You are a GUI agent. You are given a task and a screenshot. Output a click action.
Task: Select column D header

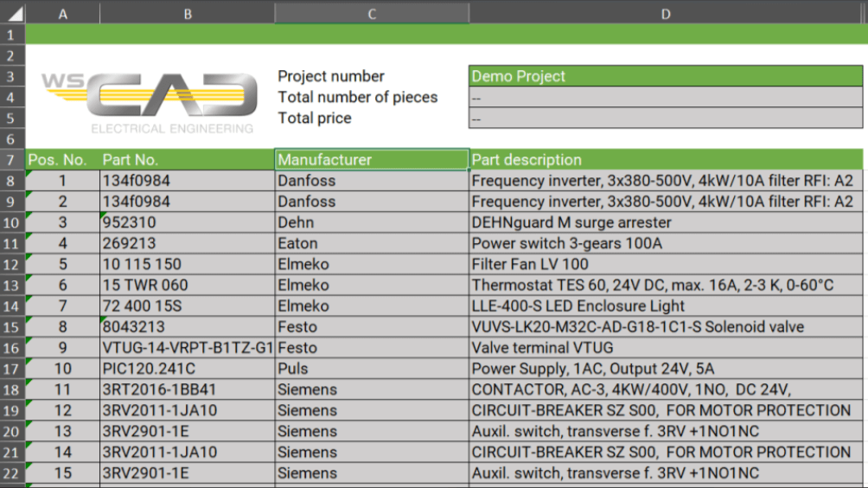[x=666, y=13]
